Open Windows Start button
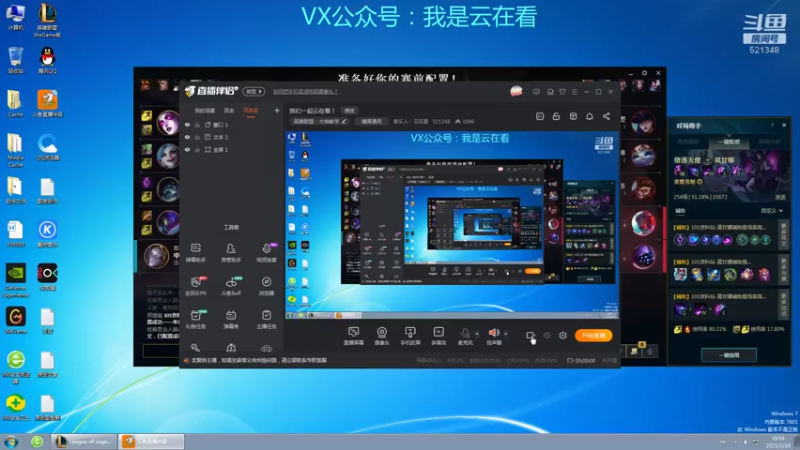This screenshot has width=800, height=450. [x=11, y=441]
